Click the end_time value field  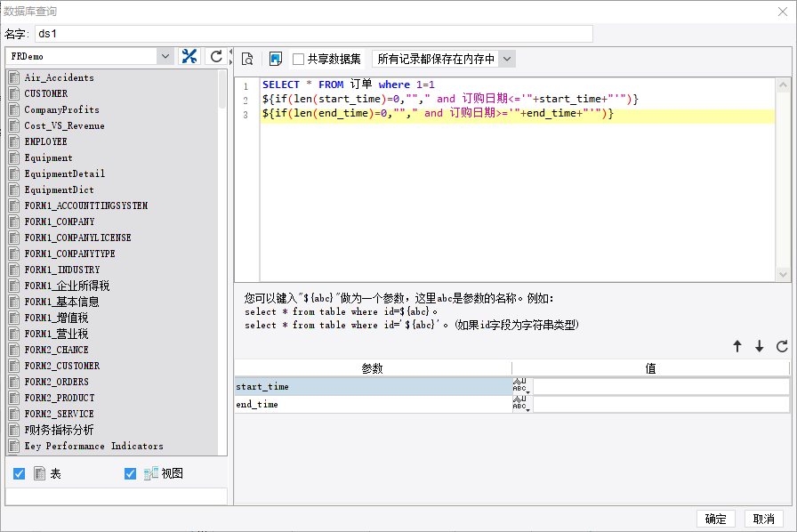click(x=661, y=405)
